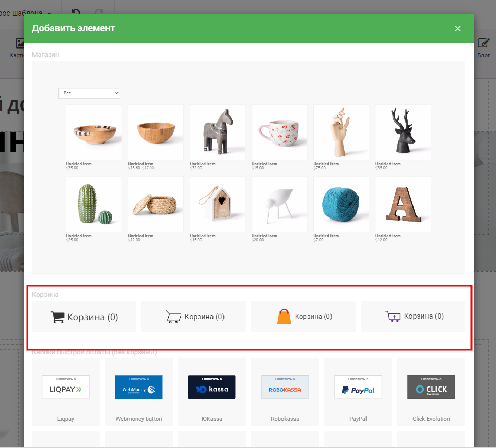Click the black deer head product
496x448 pixels.
click(x=403, y=132)
